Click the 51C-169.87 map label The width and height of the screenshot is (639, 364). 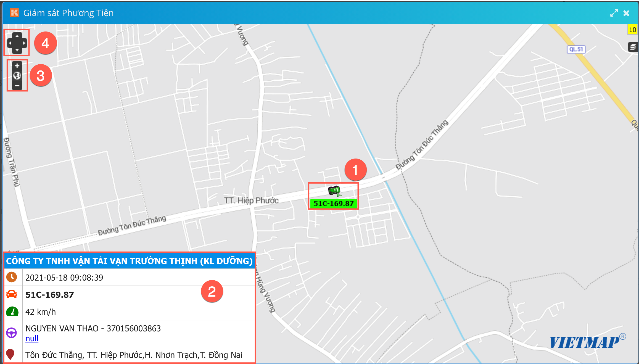(x=334, y=204)
